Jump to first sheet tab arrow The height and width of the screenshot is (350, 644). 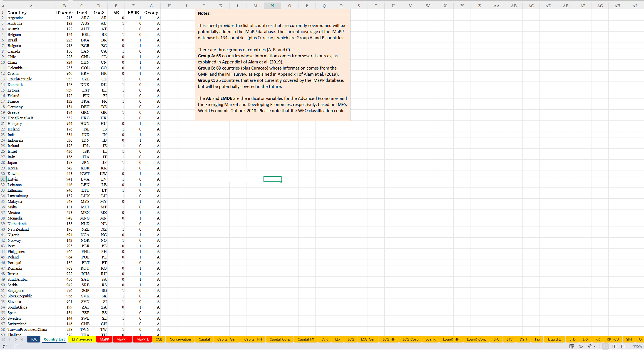(x=4, y=339)
